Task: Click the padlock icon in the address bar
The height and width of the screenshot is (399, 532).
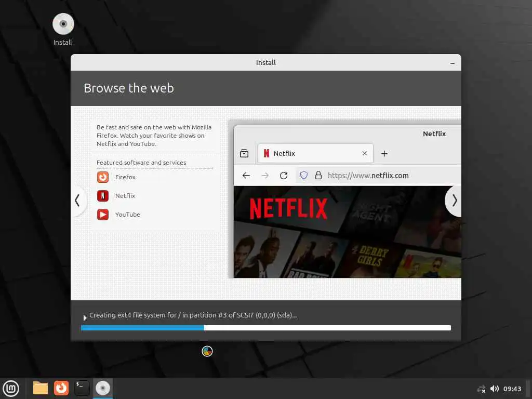Action: coord(318,175)
